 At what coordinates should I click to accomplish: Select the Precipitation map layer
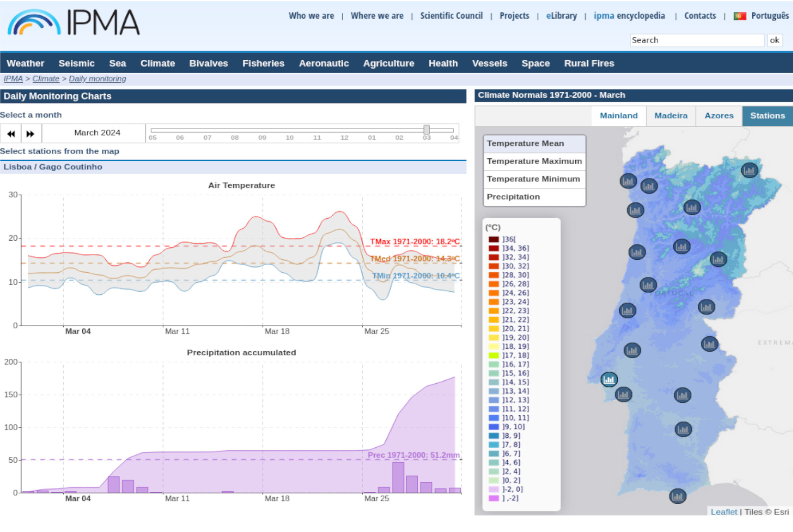535,197
